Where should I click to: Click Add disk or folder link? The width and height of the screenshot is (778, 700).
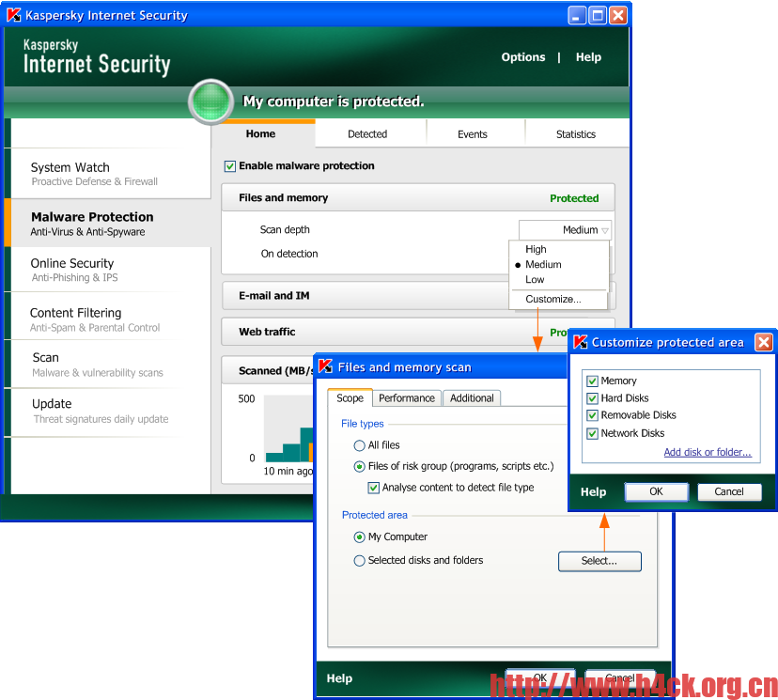(x=708, y=452)
